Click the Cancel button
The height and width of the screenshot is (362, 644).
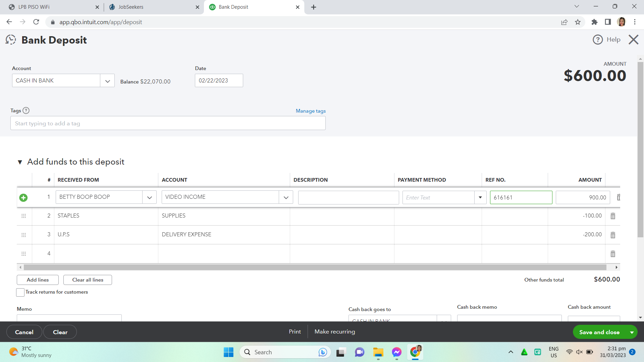24,332
